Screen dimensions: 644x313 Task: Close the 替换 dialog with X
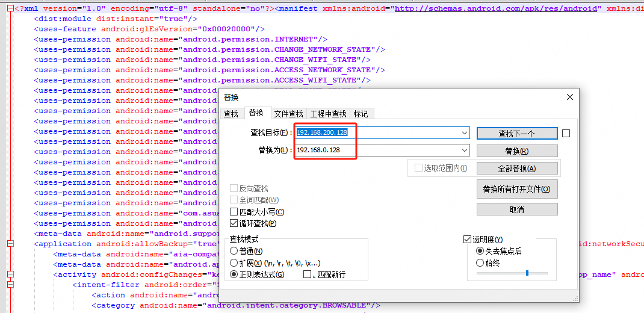[570, 97]
